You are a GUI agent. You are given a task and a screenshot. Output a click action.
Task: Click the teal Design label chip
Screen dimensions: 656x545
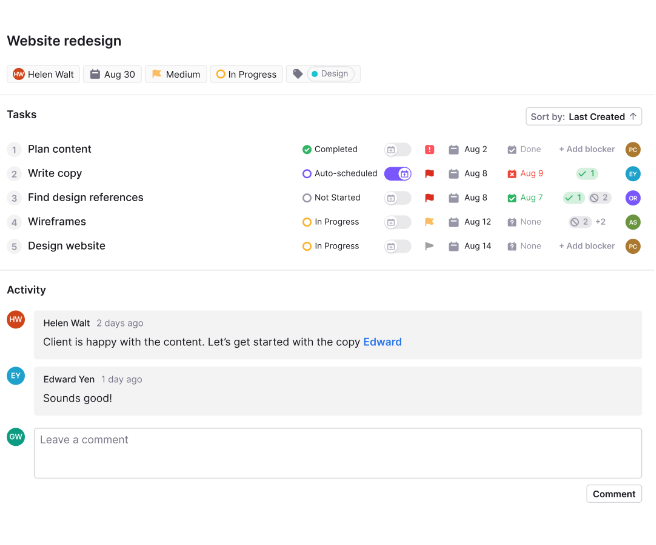[330, 74]
